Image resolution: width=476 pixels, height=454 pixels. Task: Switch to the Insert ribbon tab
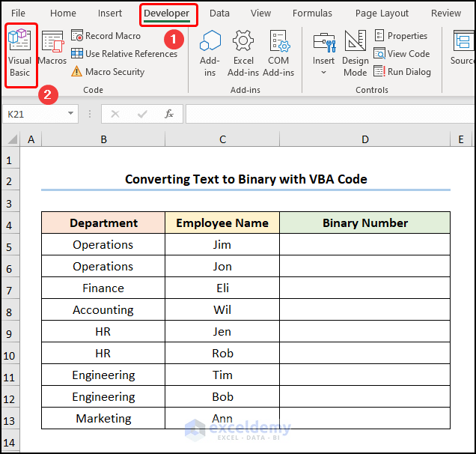tap(110, 13)
